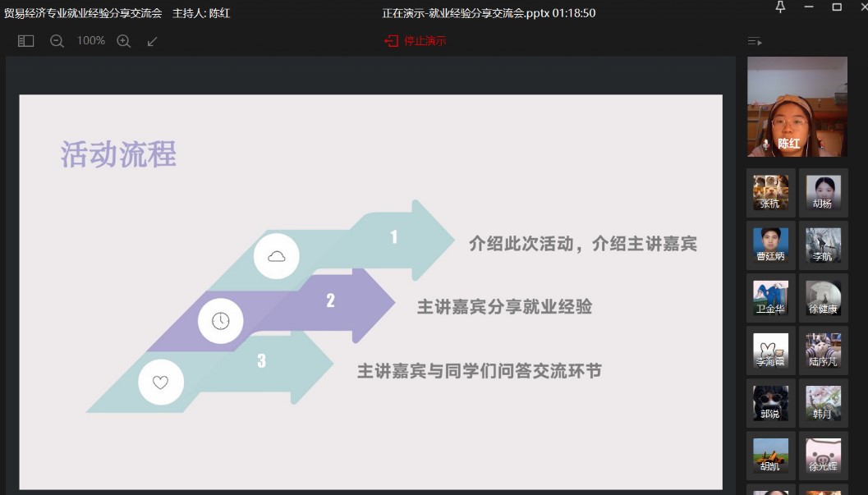The width and height of the screenshot is (868, 495).
Task: Select participant 胡杨's avatar tile
Action: [x=823, y=193]
